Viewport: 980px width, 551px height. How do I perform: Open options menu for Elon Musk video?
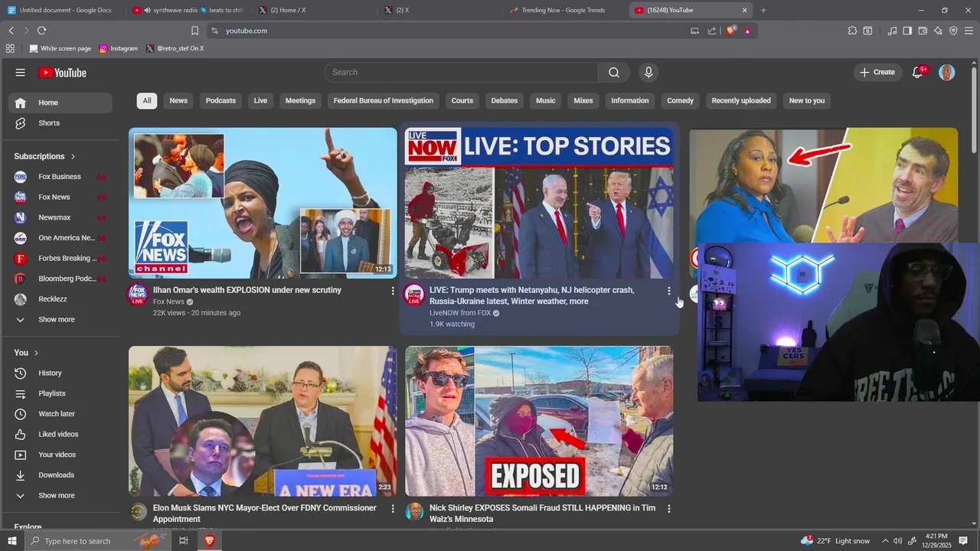[393, 509]
